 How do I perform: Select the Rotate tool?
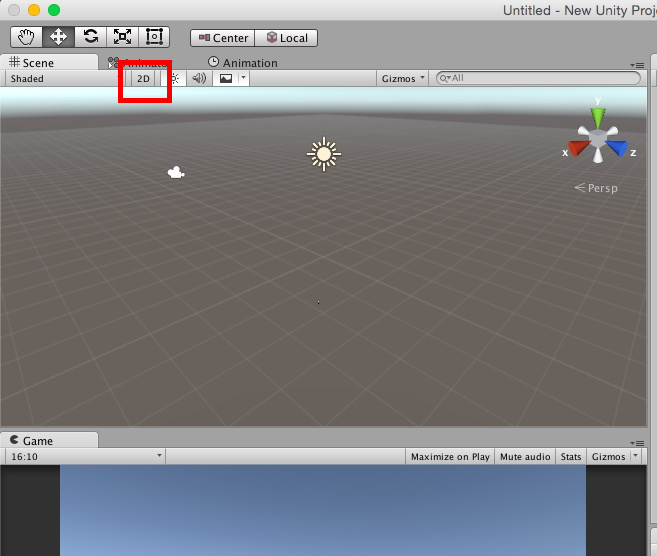tap(91, 37)
